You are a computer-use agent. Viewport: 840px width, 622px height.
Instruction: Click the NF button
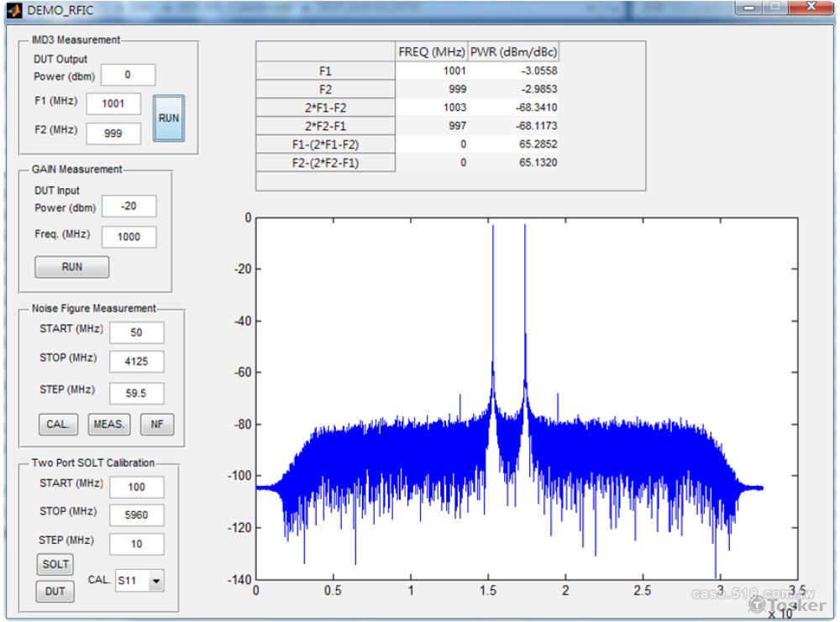coord(156,424)
